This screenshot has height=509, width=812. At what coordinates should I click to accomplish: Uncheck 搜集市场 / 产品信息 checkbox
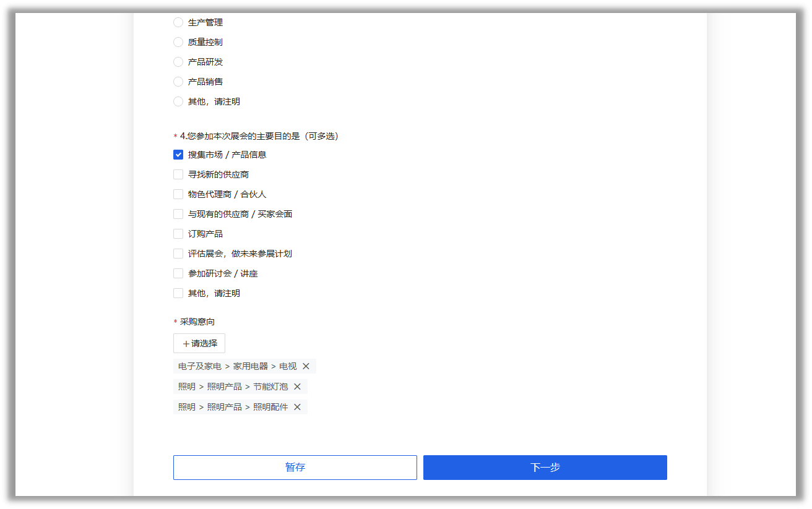coord(178,155)
